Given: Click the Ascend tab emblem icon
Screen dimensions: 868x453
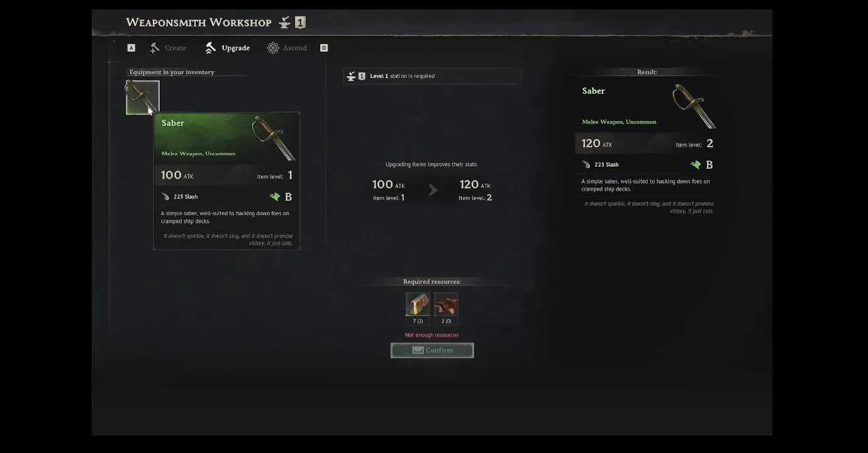Looking at the screenshot, I should point(273,48).
